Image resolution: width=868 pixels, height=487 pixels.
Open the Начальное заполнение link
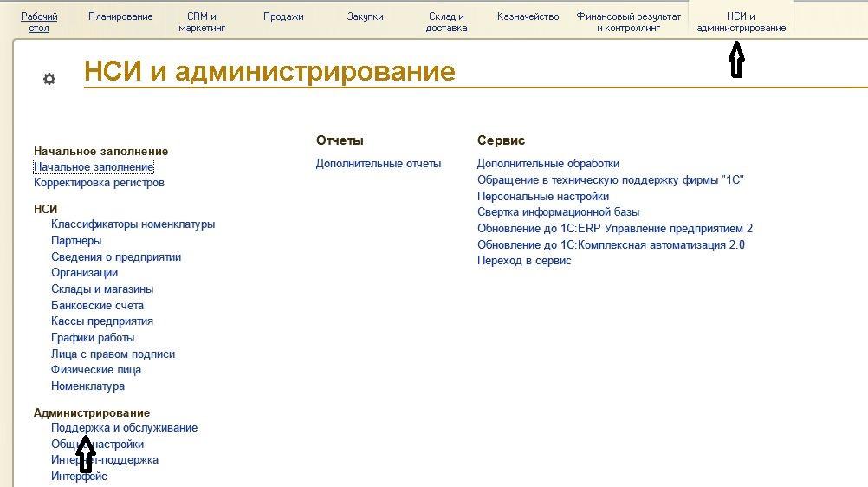[94, 166]
